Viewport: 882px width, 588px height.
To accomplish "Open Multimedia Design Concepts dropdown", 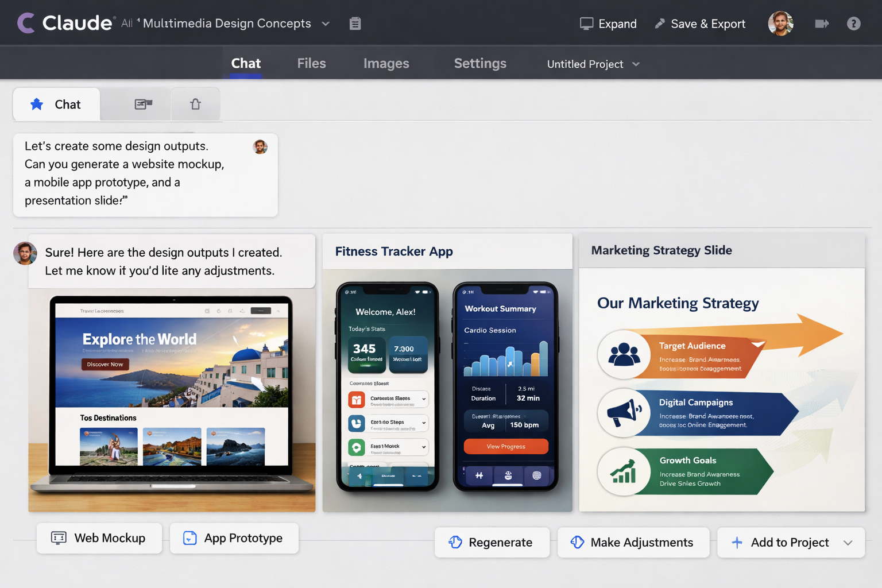I will (326, 24).
